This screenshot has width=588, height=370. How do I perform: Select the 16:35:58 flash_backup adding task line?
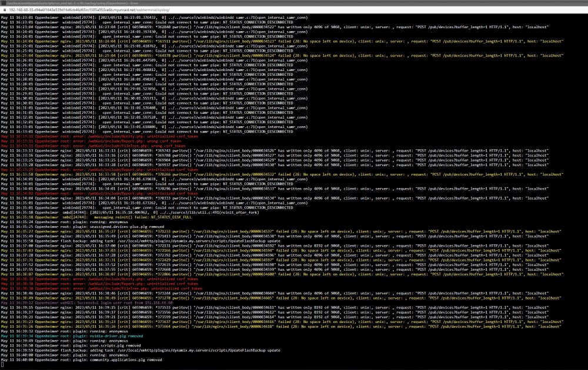(x=141, y=241)
